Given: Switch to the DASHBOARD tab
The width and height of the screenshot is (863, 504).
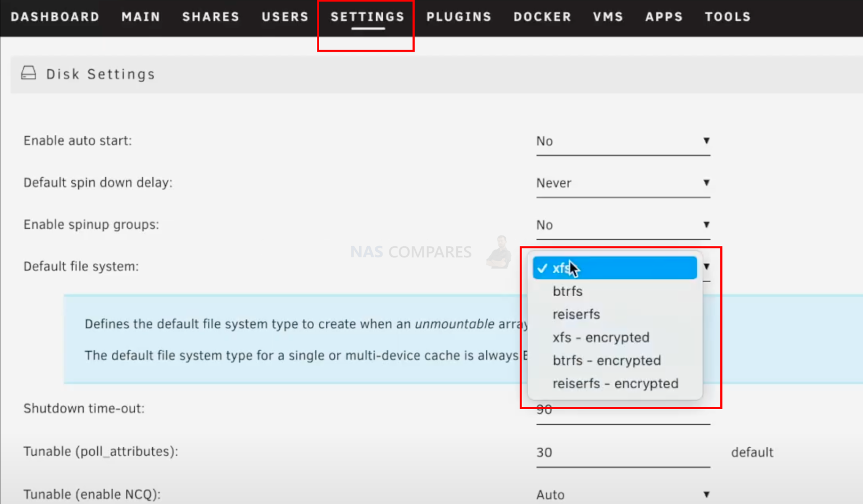Looking at the screenshot, I should pyautogui.click(x=54, y=16).
